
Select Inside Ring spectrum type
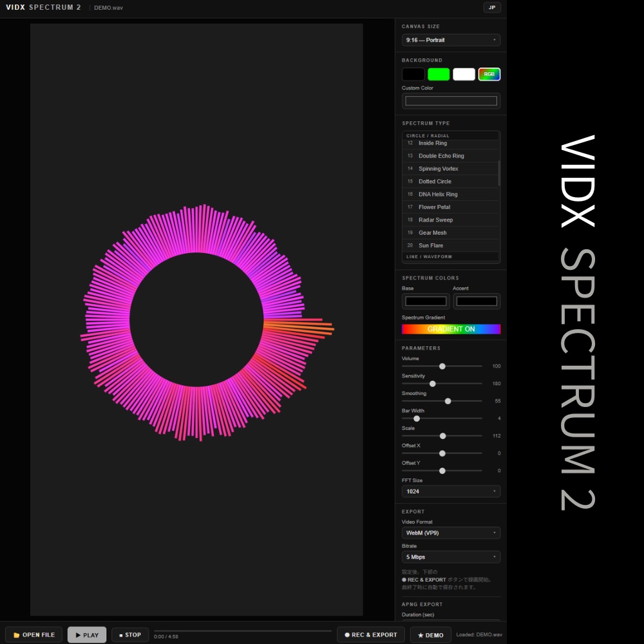451,144
